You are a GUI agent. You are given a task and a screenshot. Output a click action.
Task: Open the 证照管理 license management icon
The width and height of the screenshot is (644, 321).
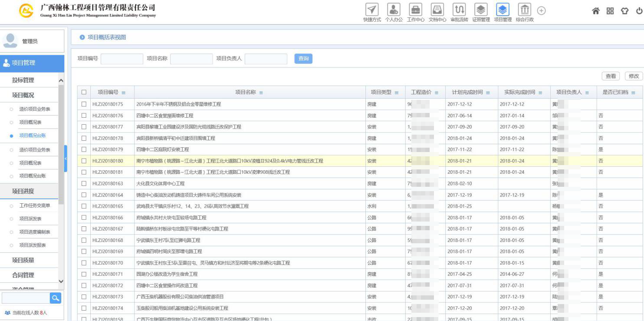click(481, 10)
